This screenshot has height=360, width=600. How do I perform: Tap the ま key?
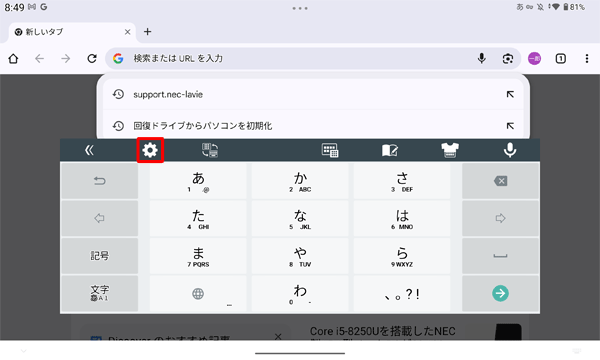198,256
